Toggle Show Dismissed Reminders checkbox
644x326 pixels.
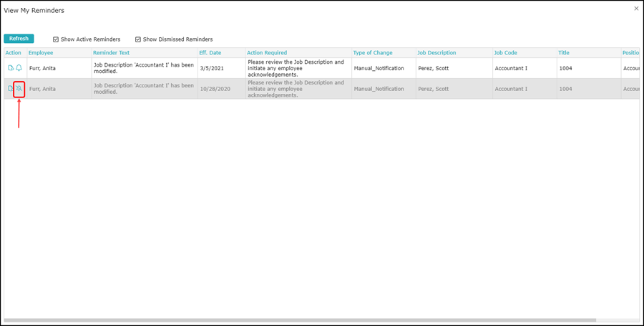(138, 39)
